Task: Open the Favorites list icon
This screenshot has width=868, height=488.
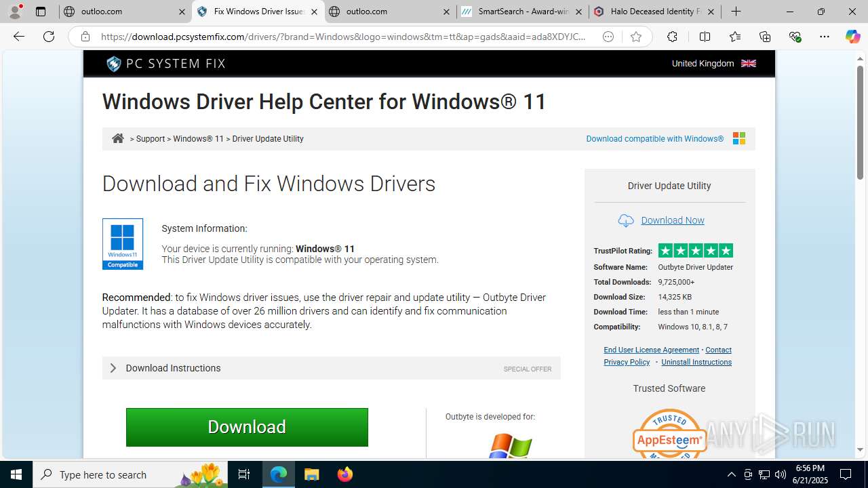Action: (735, 37)
